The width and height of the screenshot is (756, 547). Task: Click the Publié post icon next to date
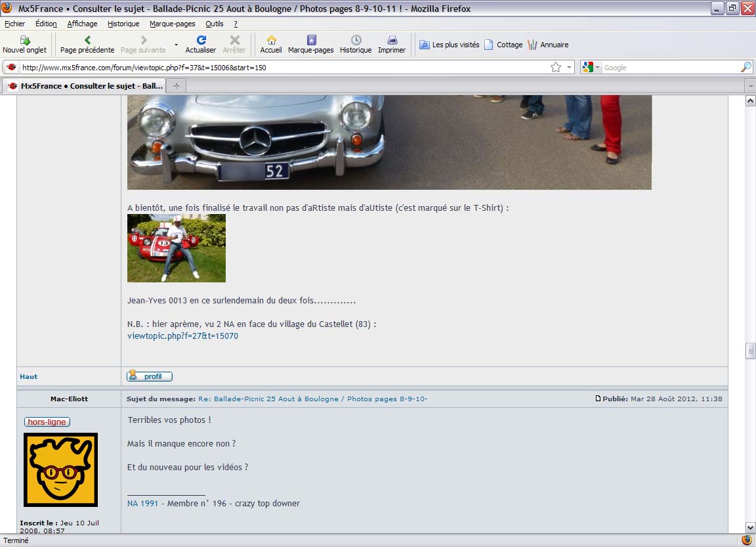click(x=598, y=399)
